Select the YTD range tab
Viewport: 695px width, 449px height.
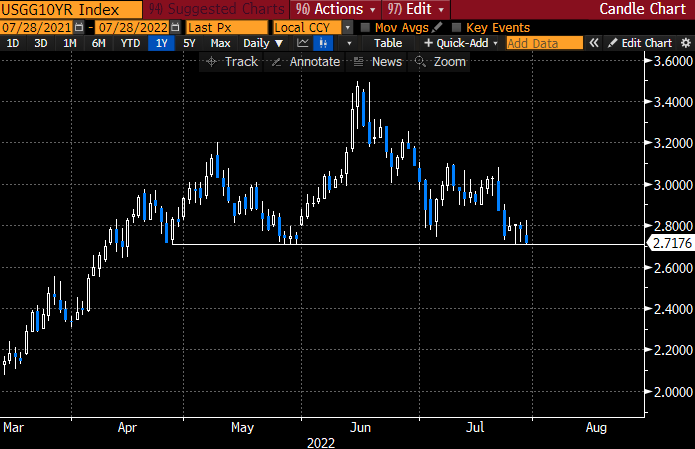click(130, 43)
